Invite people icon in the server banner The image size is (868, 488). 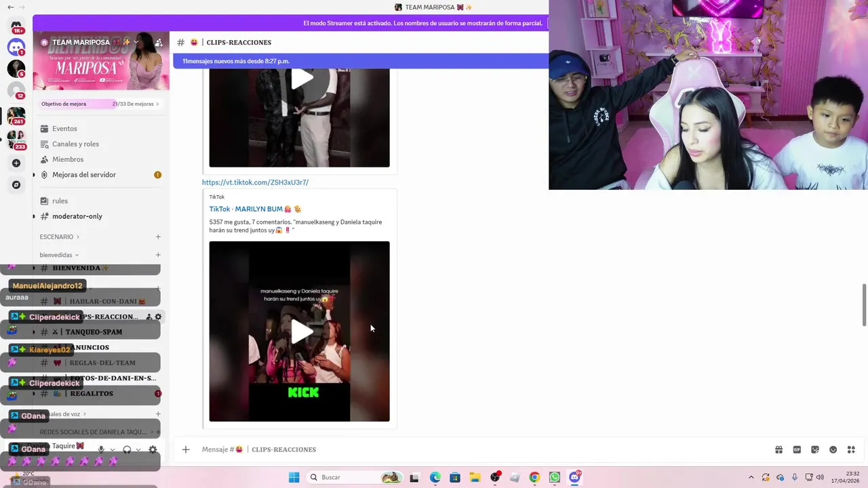pyautogui.click(x=159, y=42)
